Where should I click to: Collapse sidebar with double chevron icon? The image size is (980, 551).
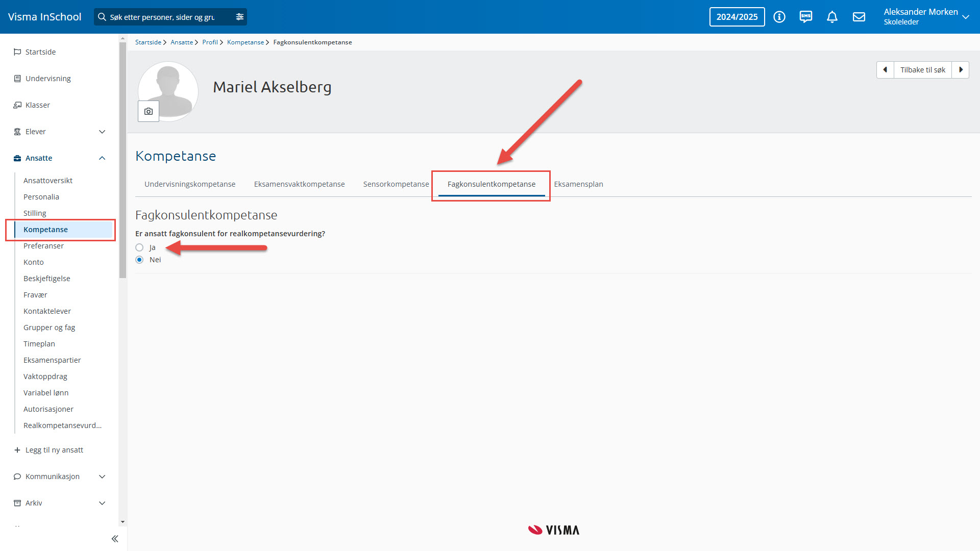point(115,539)
